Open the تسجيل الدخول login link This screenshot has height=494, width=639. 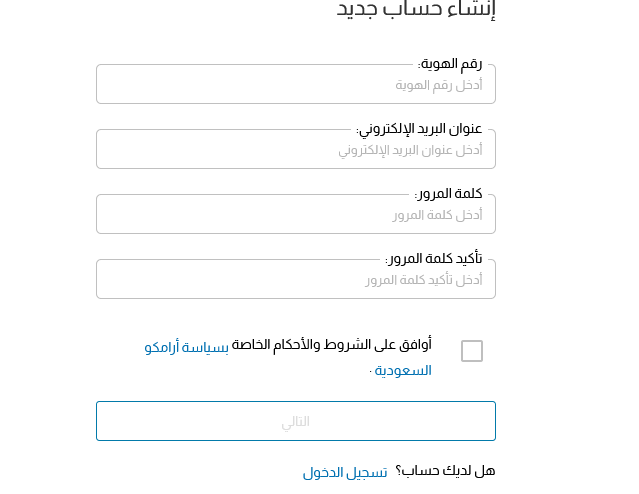[x=345, y=472]
